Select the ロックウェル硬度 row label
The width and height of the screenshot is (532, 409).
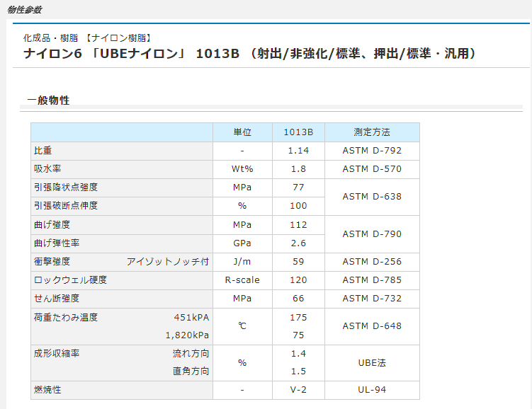(x=70, y=280)
